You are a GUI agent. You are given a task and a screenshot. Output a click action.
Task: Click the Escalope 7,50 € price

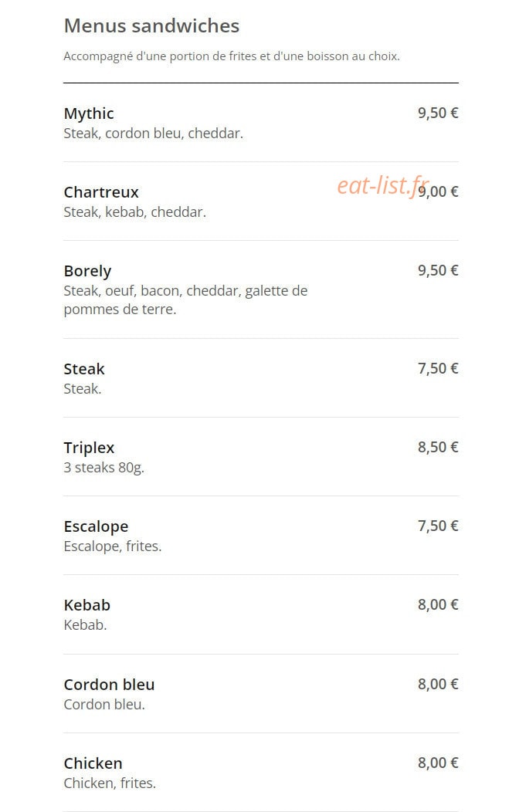pyautogui.click(x=438, y=526)
